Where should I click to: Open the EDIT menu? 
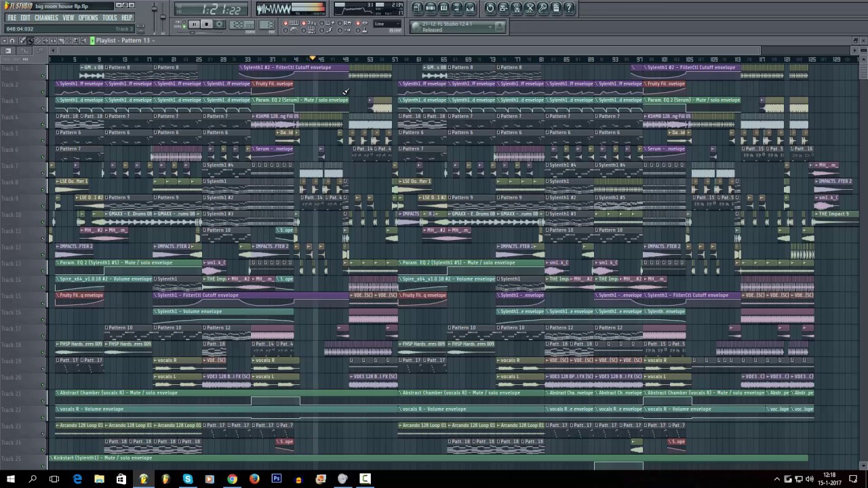click(x=25, y=18)
